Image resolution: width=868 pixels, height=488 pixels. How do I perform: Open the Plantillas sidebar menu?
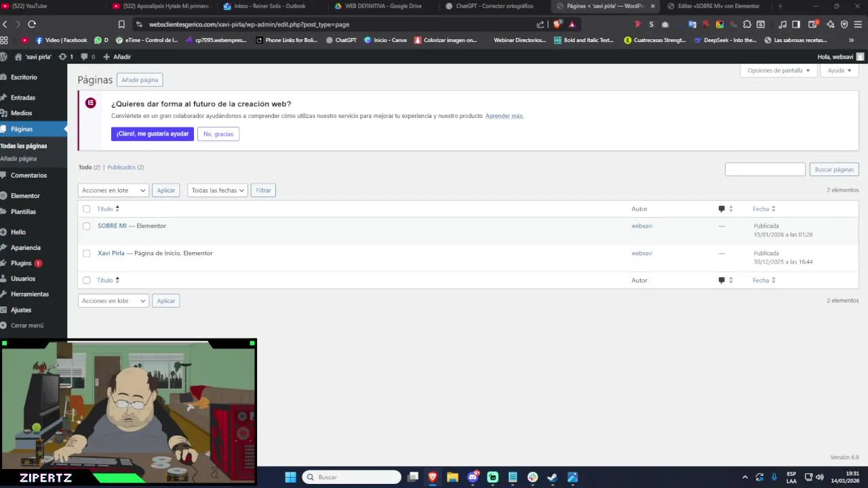pyautogui.click(x=23, y=211)
